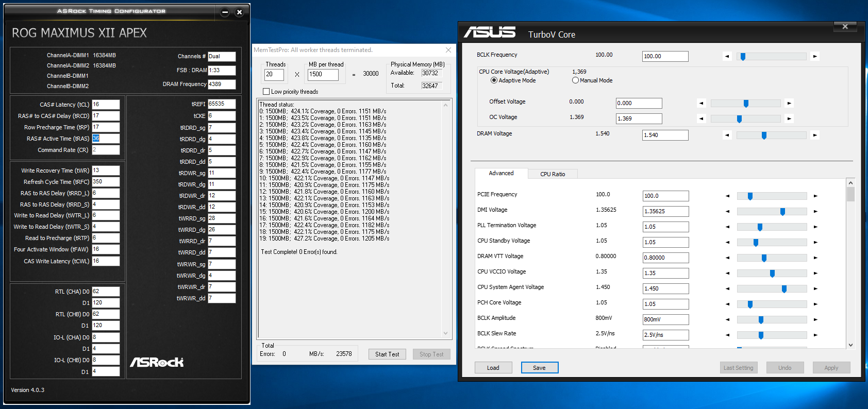Decrease BCLK Amplitude with left arrow

pyautogui.click(x=728, y=319)
